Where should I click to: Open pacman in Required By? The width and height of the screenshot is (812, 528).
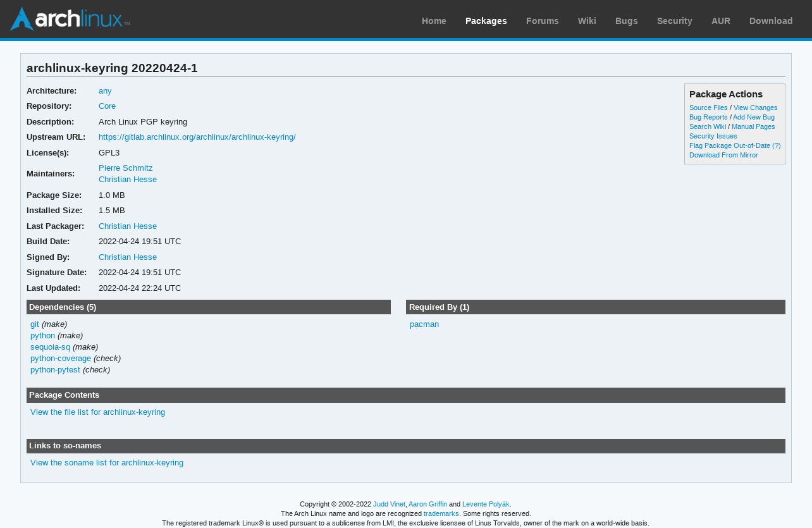(424, 324)
